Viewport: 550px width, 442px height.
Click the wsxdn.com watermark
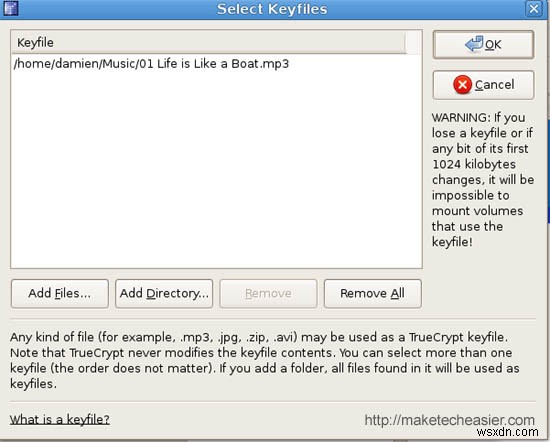508,432
